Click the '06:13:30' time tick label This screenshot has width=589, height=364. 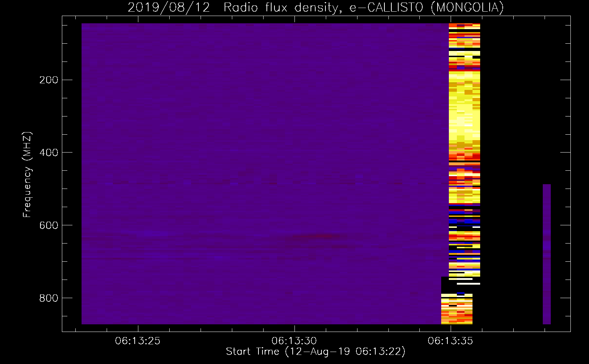[294, 341]
